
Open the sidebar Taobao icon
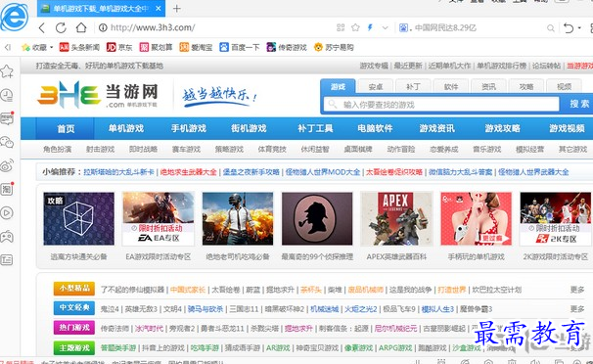(x=7, y=189)
